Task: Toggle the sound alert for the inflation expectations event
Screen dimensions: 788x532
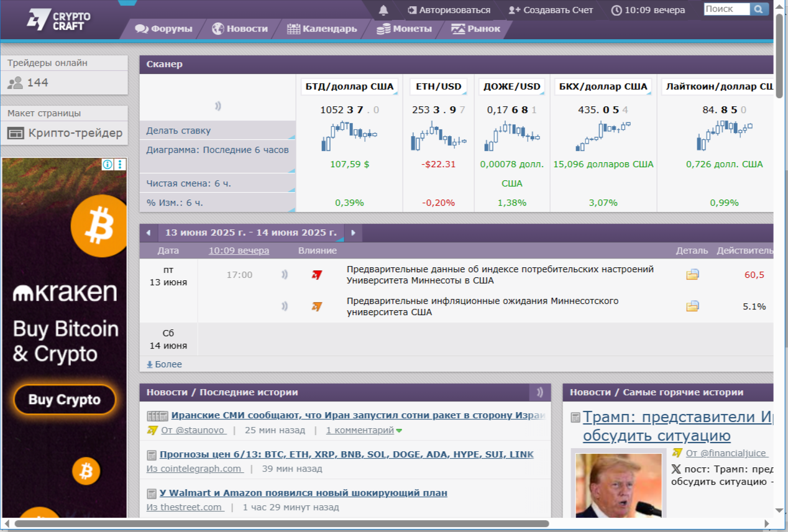Action: tap(285, 306)
